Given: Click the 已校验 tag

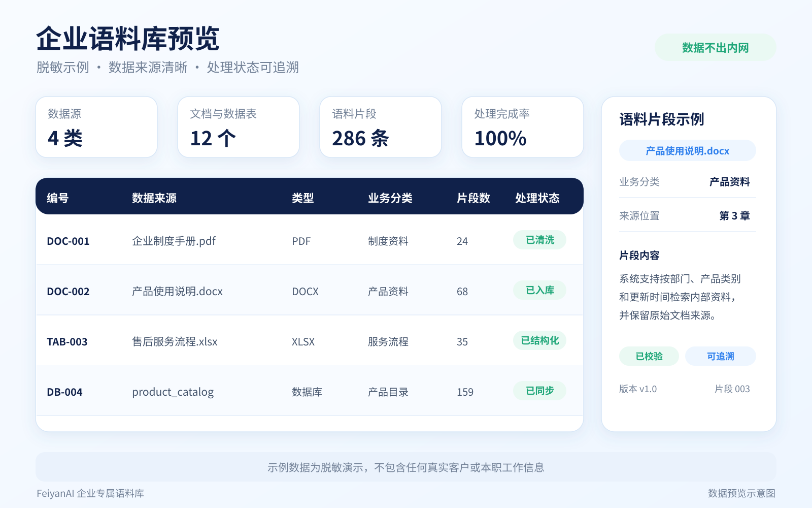Looking at the screenshot, I should click(x=649, y=356).
